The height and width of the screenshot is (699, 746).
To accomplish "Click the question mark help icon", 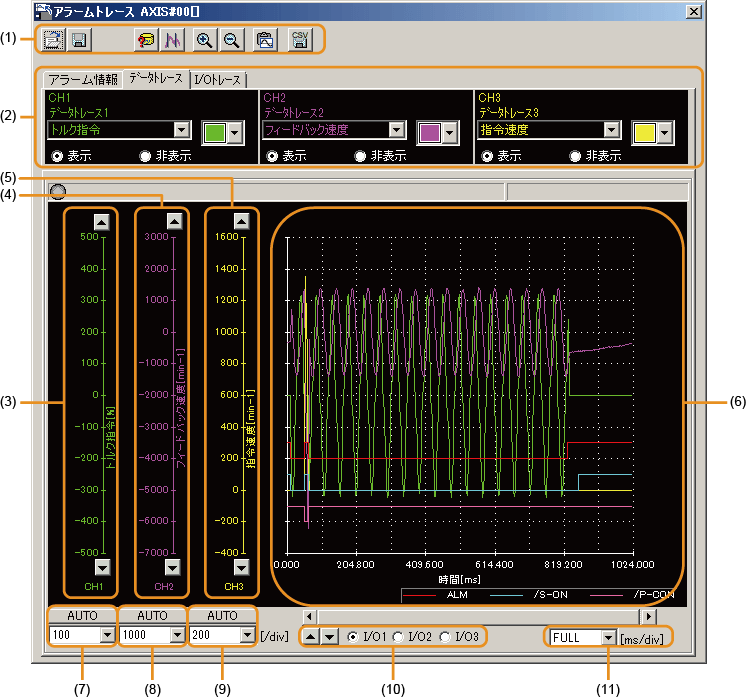I will click(147, 39).
